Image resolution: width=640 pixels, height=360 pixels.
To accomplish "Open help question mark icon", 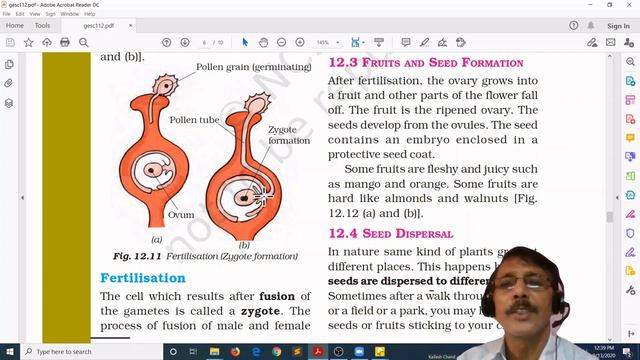I will pos(573,25).
